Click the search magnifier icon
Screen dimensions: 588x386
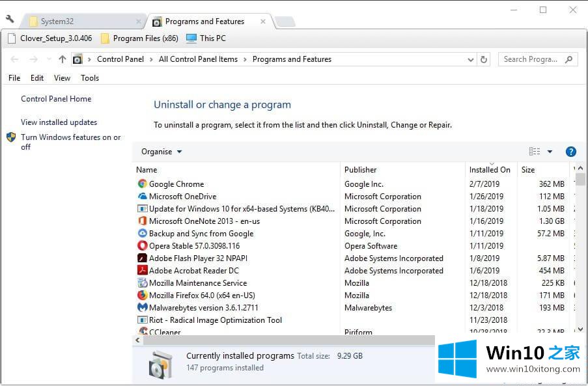569,59
